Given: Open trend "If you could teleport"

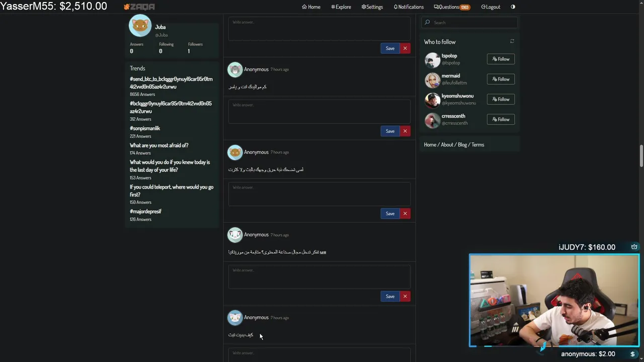Looking at the screenshot, I should point(172,191).
